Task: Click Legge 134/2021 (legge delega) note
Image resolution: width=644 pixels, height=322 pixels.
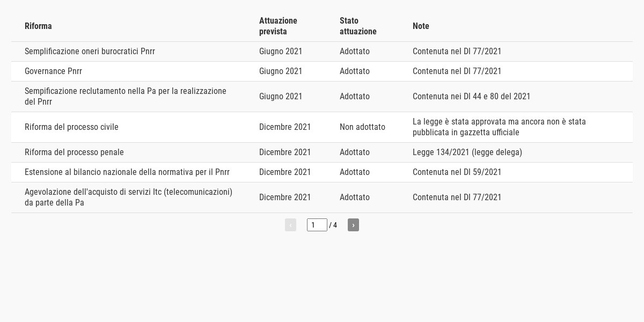Action: tap(467, 152)
